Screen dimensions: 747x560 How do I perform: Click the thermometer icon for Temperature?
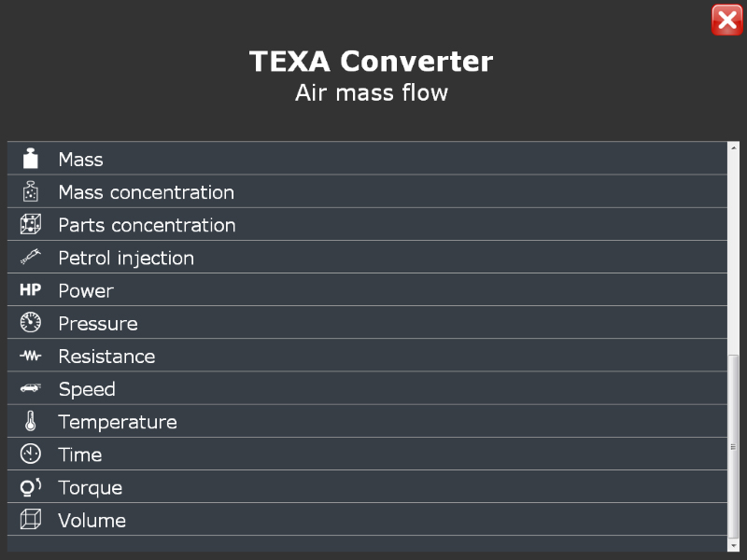(x=31, y=421)
